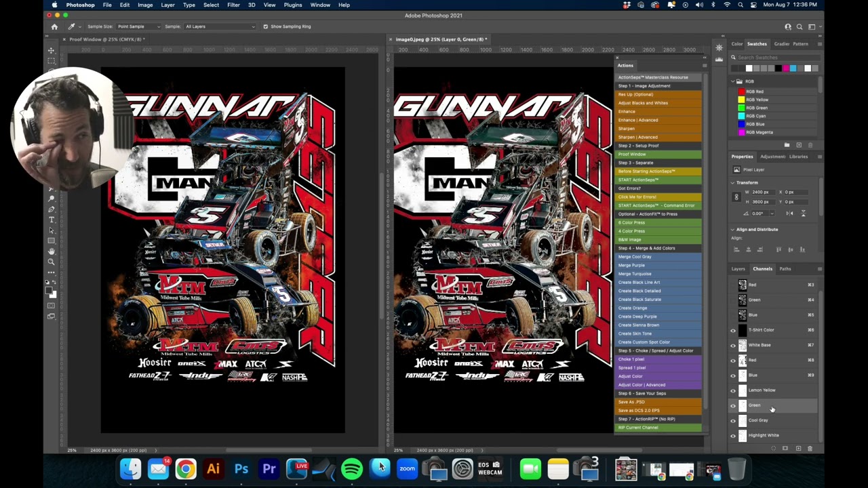Open the Sample All Layers dropdown

(220, 26)
